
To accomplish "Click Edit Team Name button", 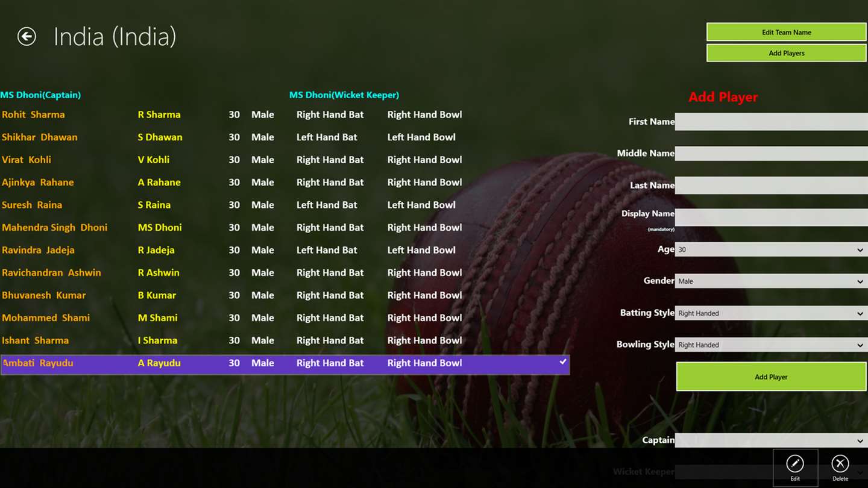I will [787, 33].
